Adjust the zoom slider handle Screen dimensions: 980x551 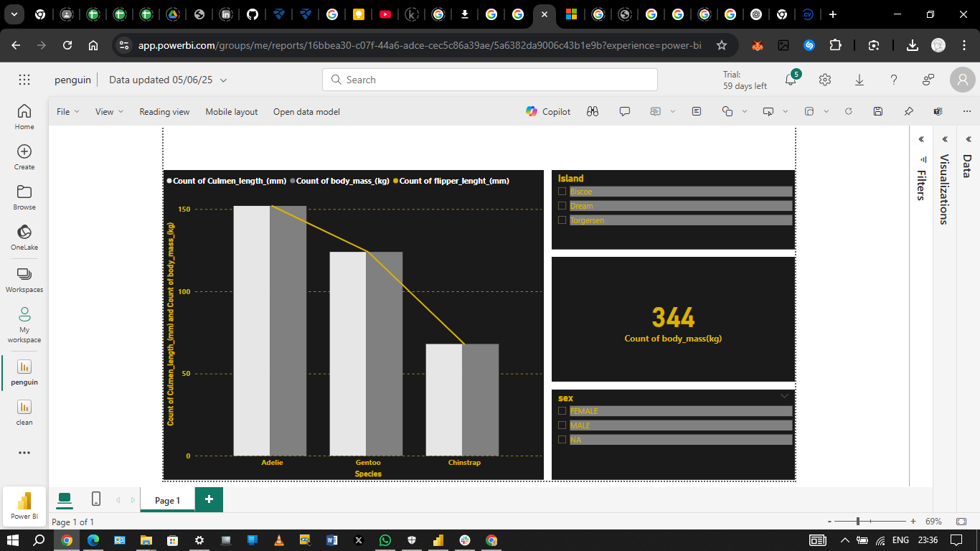[x=857, y=522]
